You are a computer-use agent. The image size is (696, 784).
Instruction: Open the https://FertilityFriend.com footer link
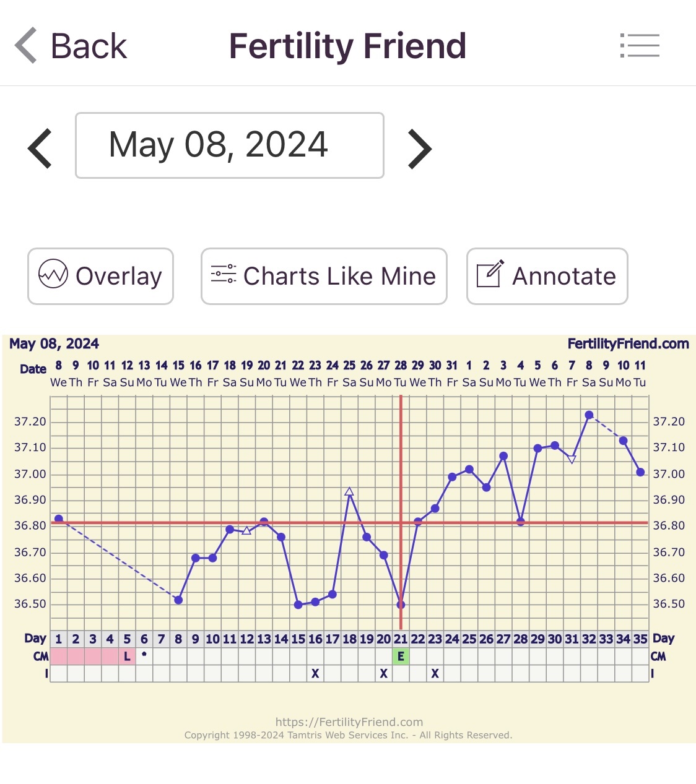[x=349, y=722]
